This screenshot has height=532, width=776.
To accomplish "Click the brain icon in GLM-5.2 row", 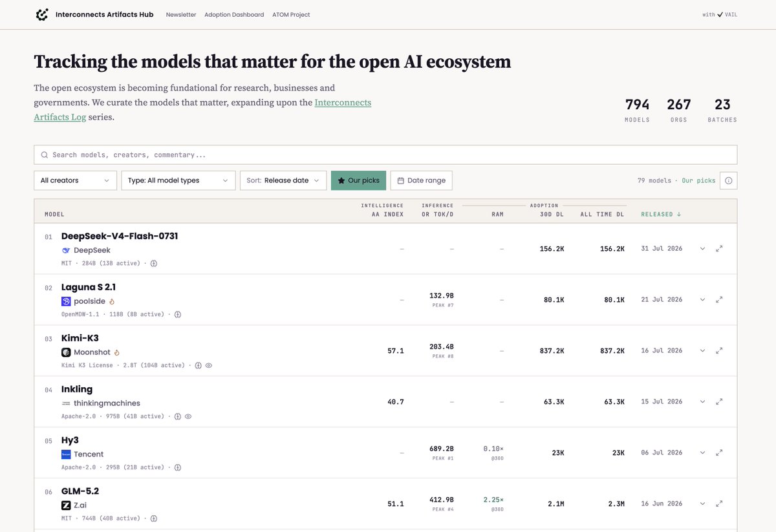I will tap(155, 518).
